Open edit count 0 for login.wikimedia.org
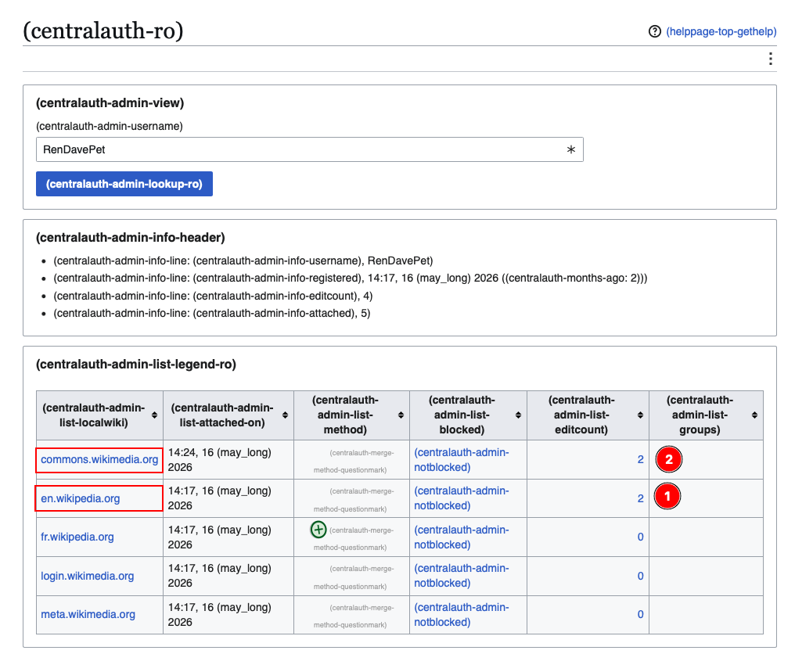Image resolution: width=795 pixels, height=672 pixels. pyautogui.click(x=640, y=577)
